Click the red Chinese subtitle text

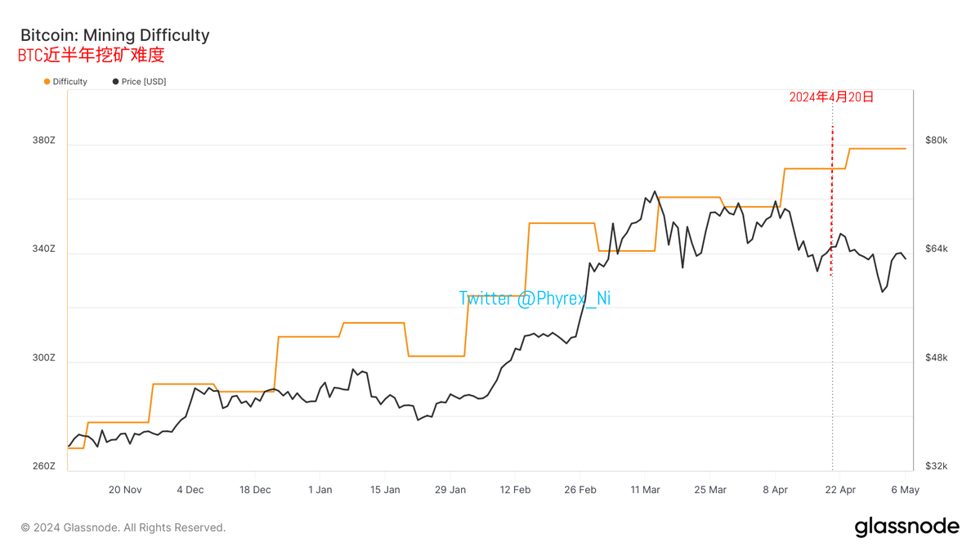click(92, 56)
